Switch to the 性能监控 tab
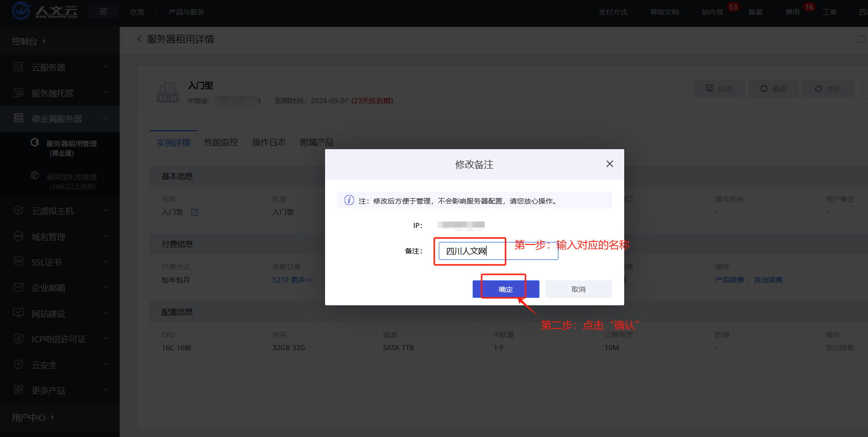The image size is (868, 437). pyautogui.click(x=221, y=143)
